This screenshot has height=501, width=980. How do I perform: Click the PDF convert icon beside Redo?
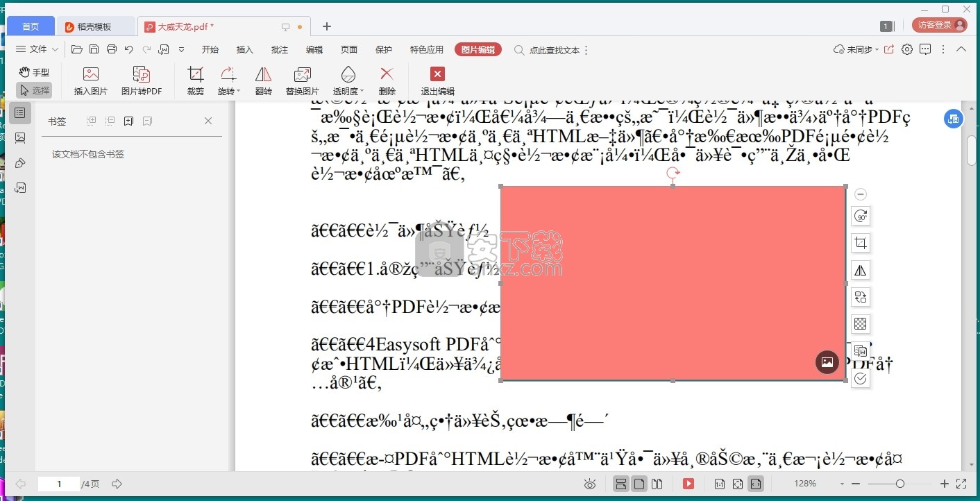point(164,49)
